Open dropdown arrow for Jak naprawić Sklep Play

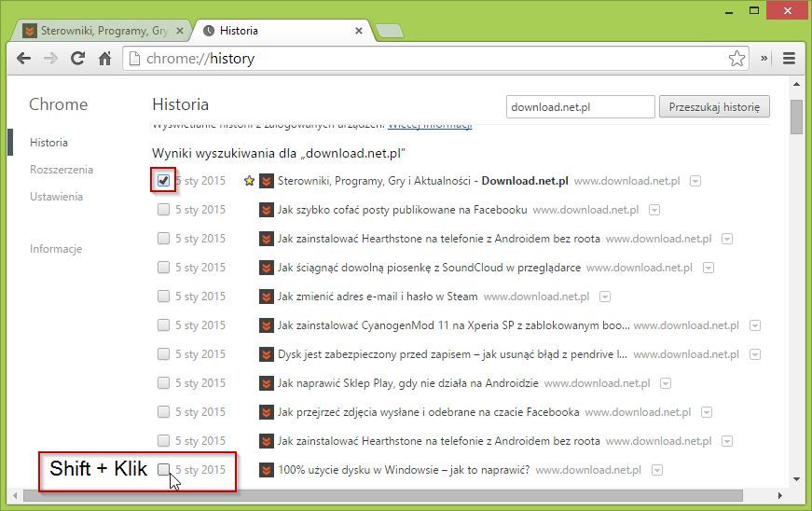click(x=666, y=383)
